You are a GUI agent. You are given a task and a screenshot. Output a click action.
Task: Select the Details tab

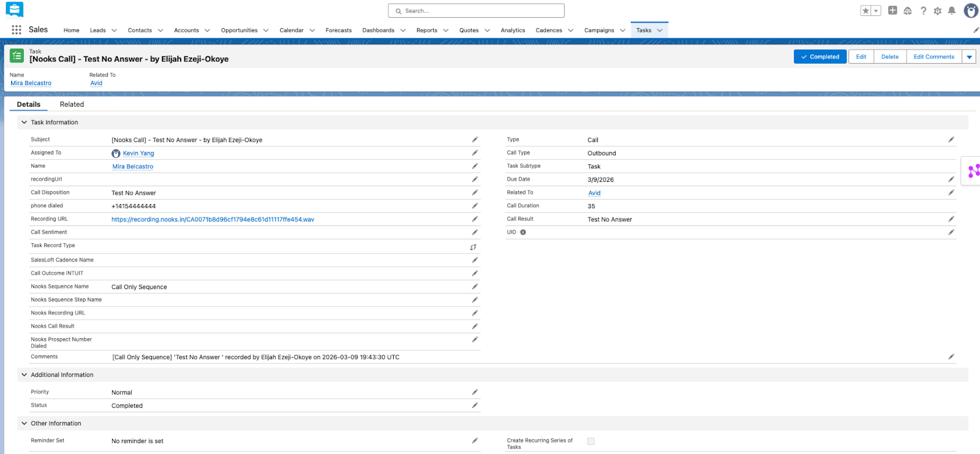[29, 104]
